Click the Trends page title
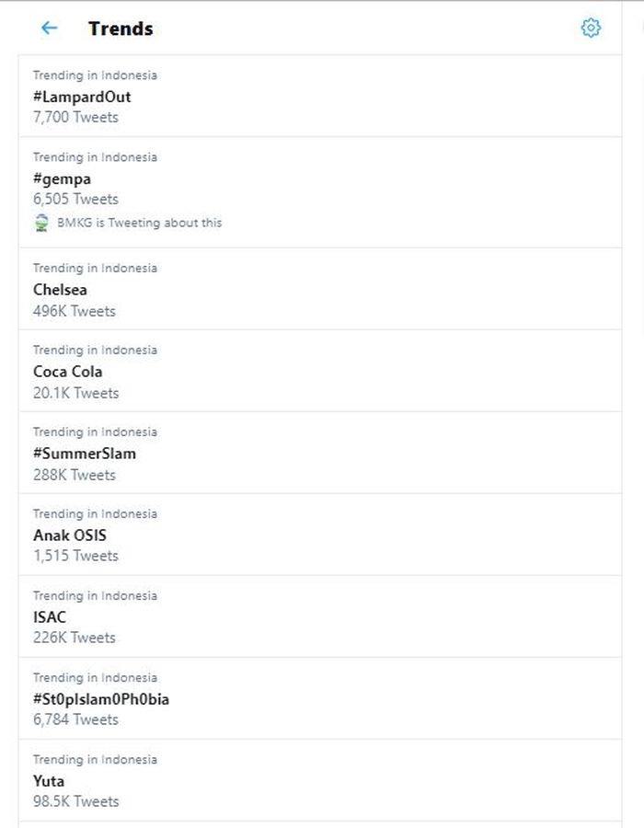644x828 pixels. 121,28
